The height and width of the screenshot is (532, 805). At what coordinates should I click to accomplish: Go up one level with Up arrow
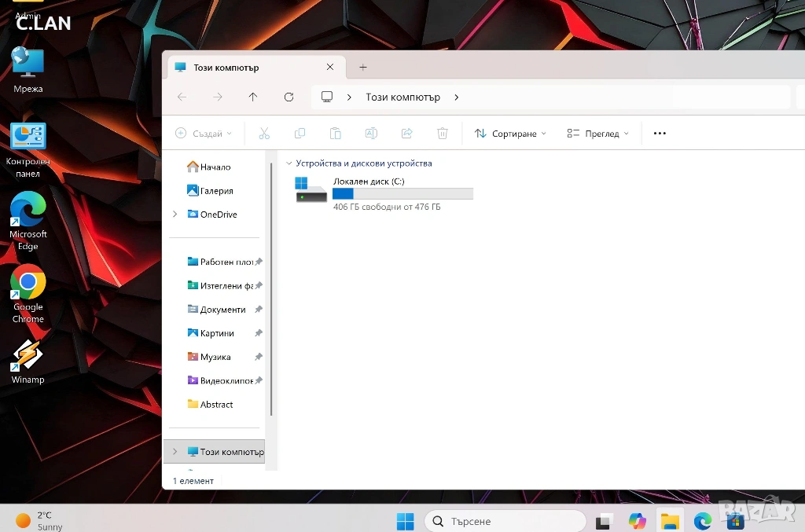(252, 97)
